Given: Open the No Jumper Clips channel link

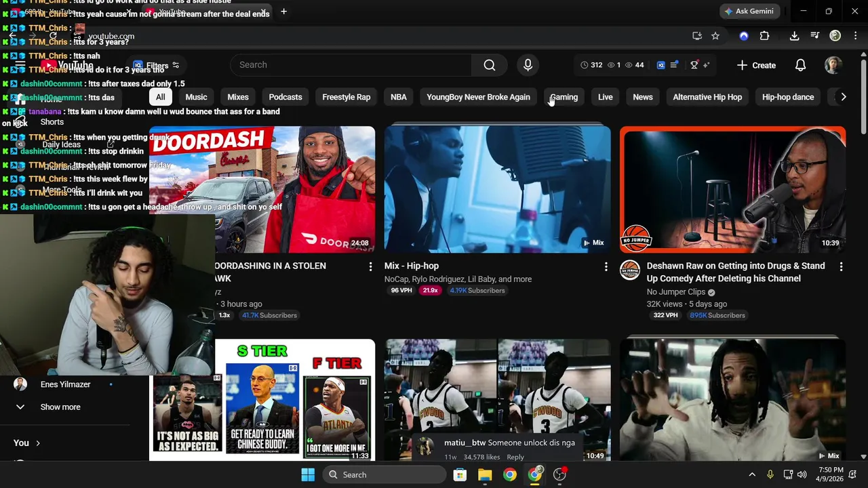Looking at the screenshot, I should pyautogui.click(x=676, y=292).
